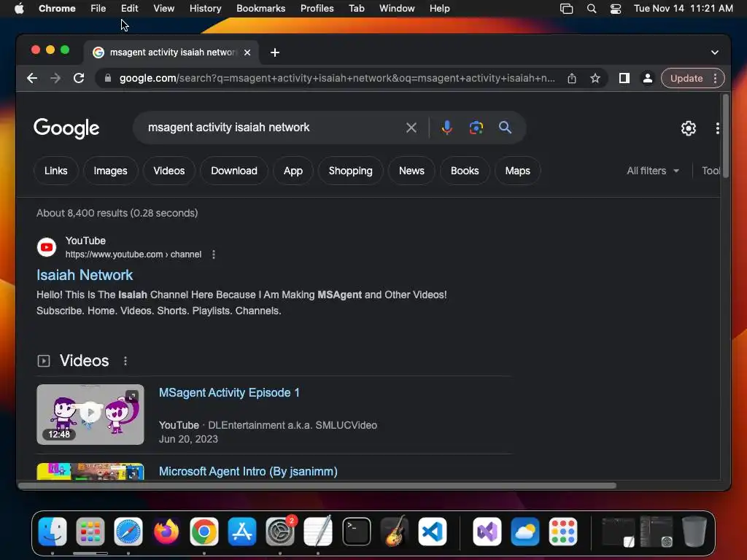Image resolution: width=747 pixels, height=560 pixels.
Task: Launch Firefox from the dock
Action: pos(166,532)
